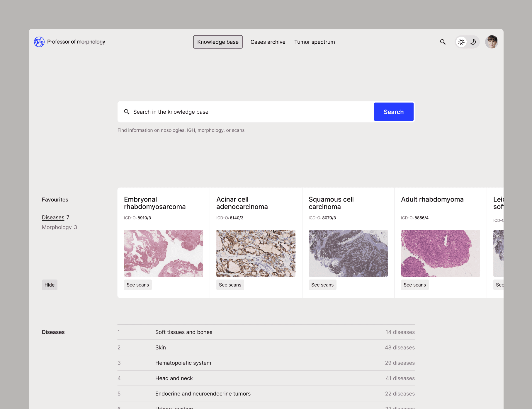This screenshot has width=532, height=409.
Task: Hide the Favourites section
Action: [50, 285]
